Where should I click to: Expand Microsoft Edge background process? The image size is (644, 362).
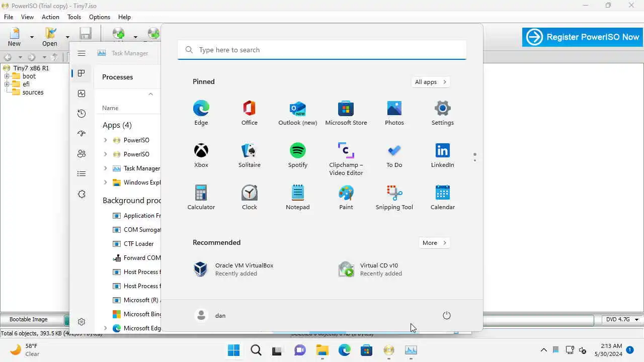coord(105,328)
